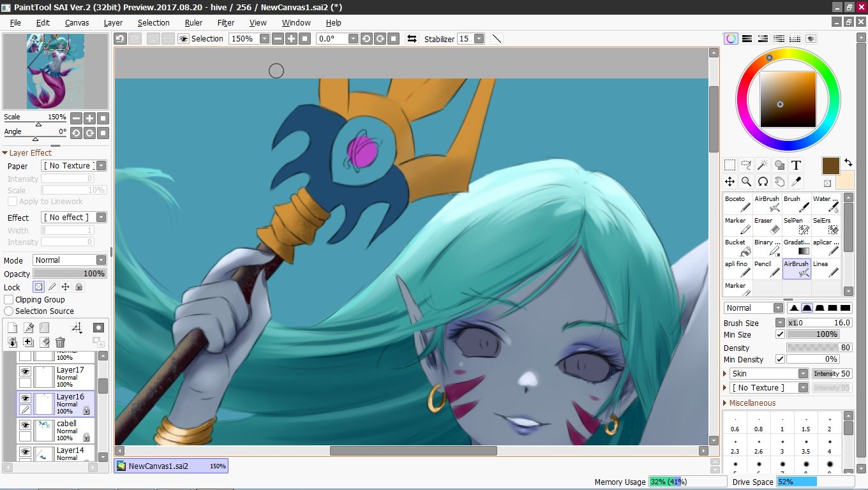
Task: Delete the current layer with trash icon
Action: pos(60,343)
